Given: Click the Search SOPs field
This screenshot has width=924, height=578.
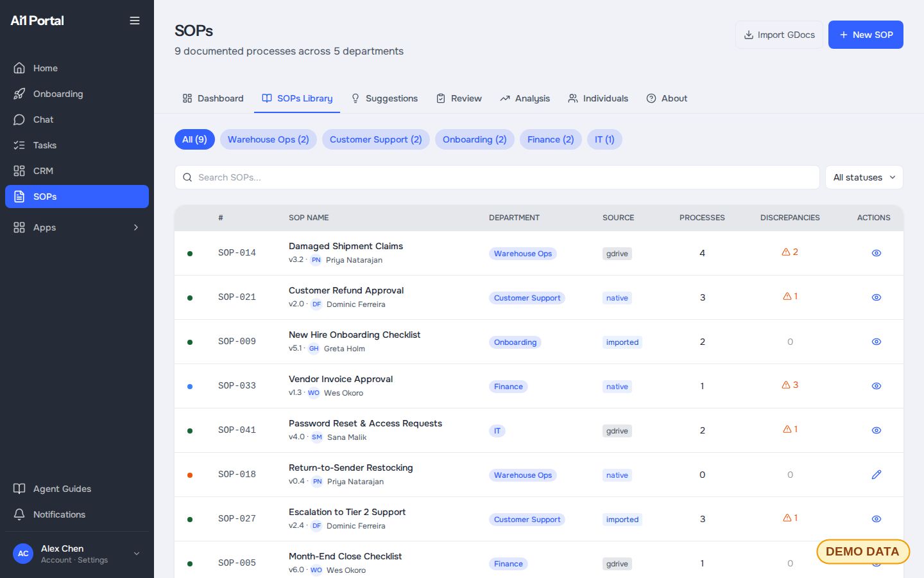Looking at the screenshot, I should click(497, 177).
